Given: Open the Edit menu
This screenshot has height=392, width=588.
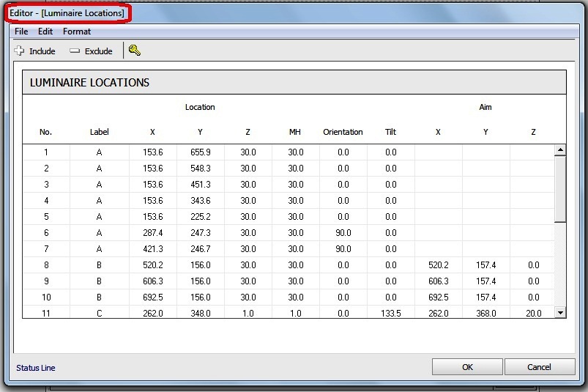Looking at the screenshot, I should [x=45, y=32].
